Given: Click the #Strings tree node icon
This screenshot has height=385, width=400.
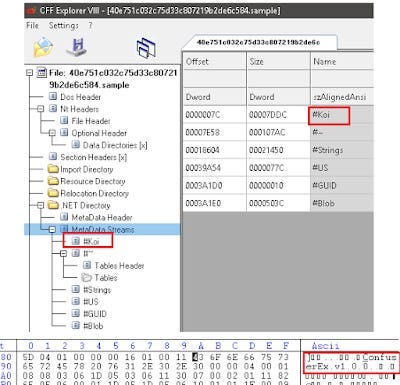Looking at the screenshot, I should [76, 289].
